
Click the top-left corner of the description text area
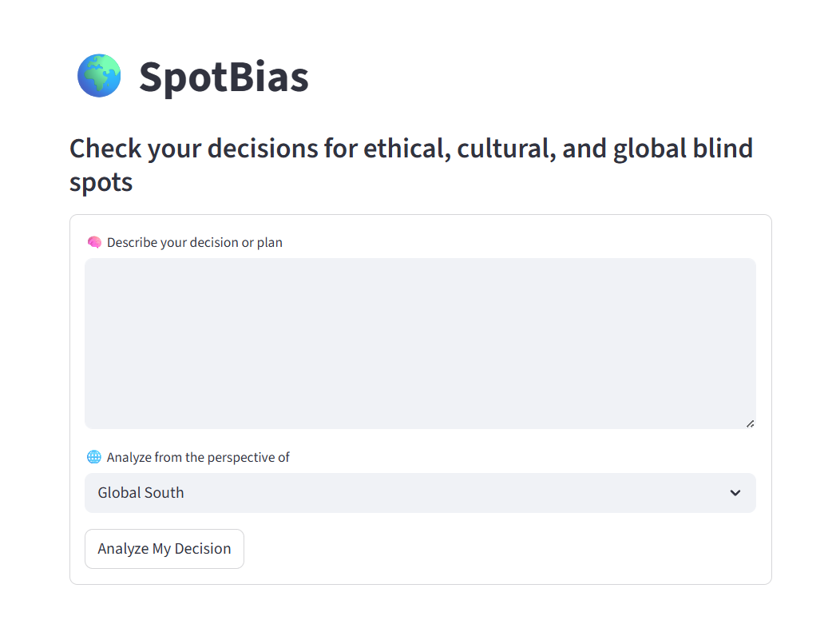point(93,266)
